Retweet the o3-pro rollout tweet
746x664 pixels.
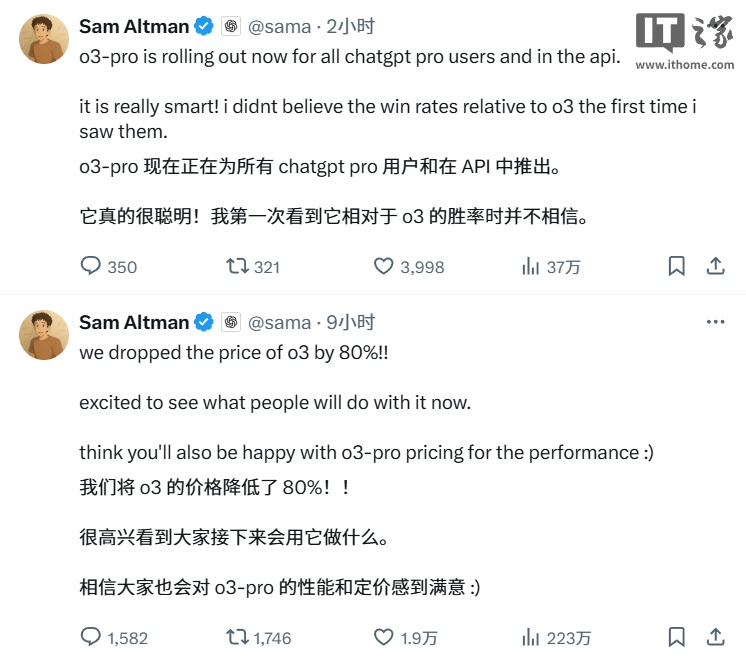click(236, 266)
